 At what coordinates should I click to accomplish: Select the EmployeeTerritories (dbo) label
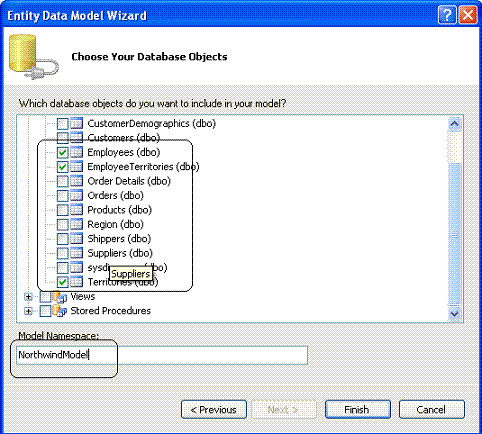(143, 167)
